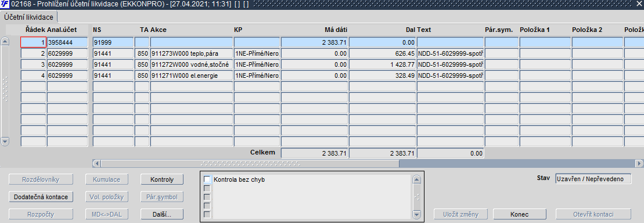Viewport: 644px width, 223px height.
Task: Click the Konec button
Action: pos(519,214)
